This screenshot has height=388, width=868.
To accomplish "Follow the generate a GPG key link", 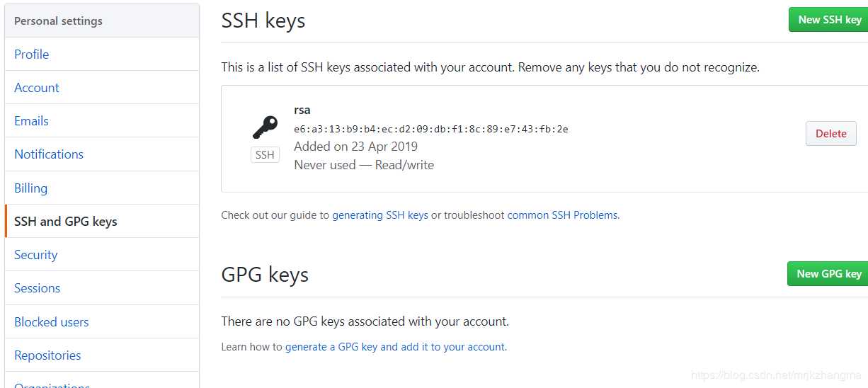I will [x=396, y=347].
